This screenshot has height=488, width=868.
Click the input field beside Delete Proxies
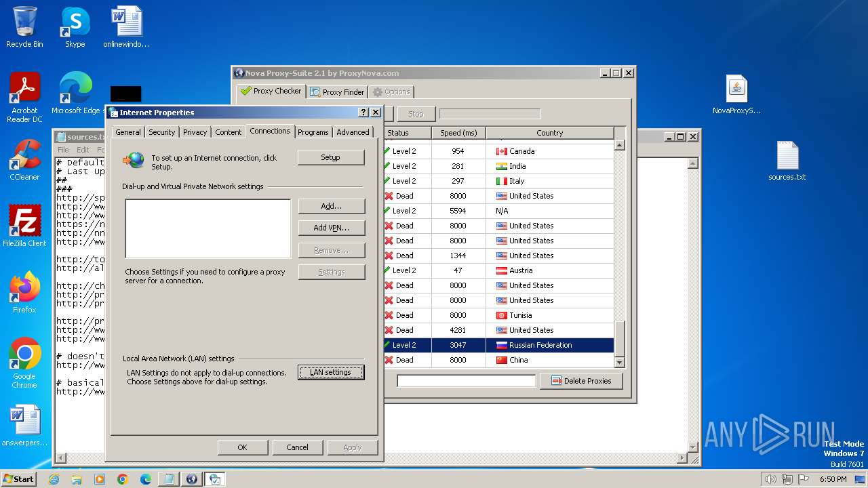click(467, 381)
